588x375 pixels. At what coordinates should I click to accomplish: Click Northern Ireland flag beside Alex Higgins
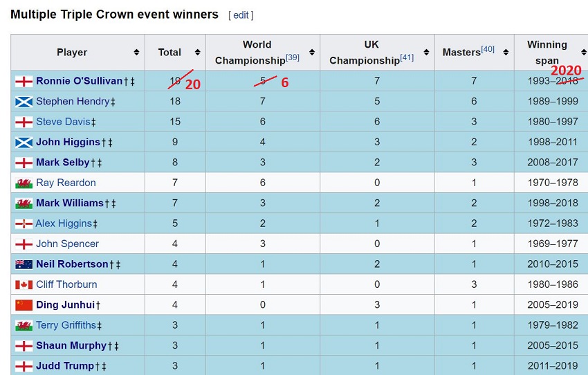pyautogui.click(x=24, y=223)
